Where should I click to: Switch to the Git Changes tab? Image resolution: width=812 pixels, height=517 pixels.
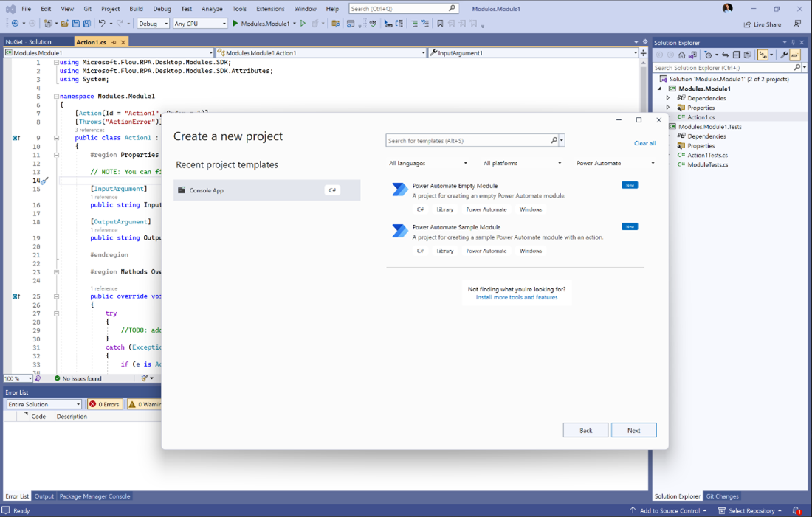click(x=722, y=496)
